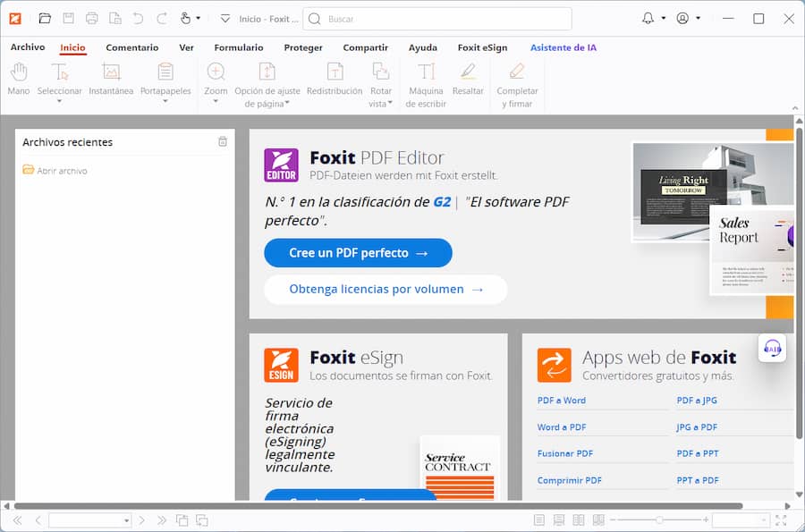The height and width of the screenshot is (532, 805).
Task: Select two-page facing view icon
Action: tap(579, 520)
